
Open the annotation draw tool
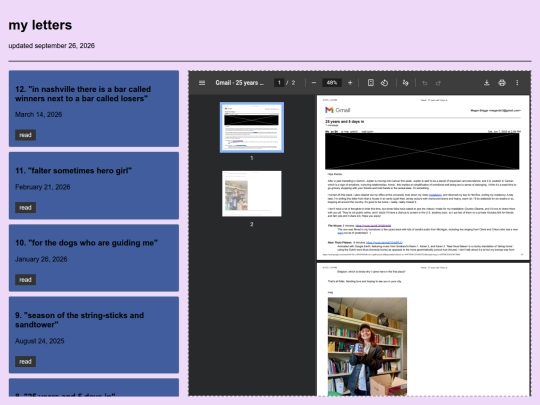click(405, 83)
